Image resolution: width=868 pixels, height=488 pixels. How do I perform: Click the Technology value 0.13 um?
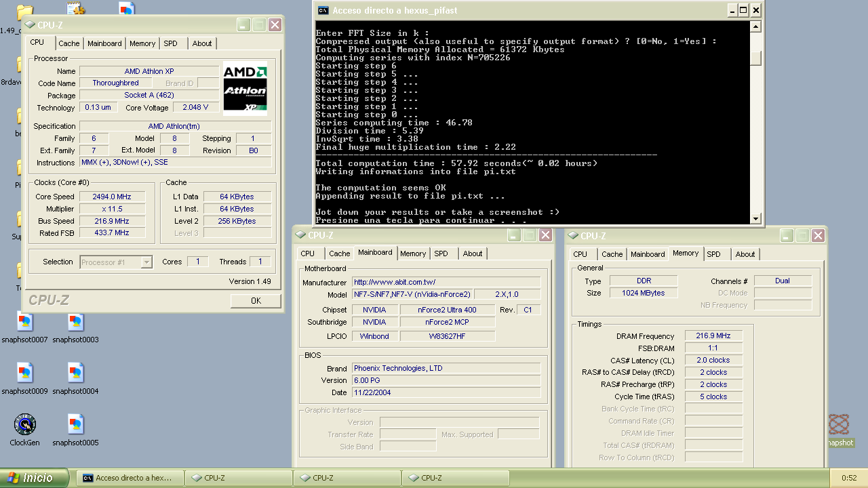tap(98, 107)
